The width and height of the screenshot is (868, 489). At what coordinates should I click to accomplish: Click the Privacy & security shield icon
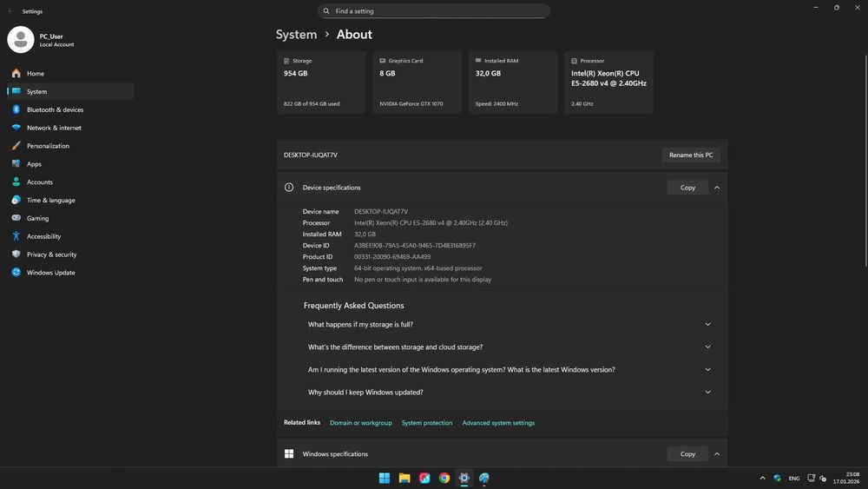[x=16, y=254]
